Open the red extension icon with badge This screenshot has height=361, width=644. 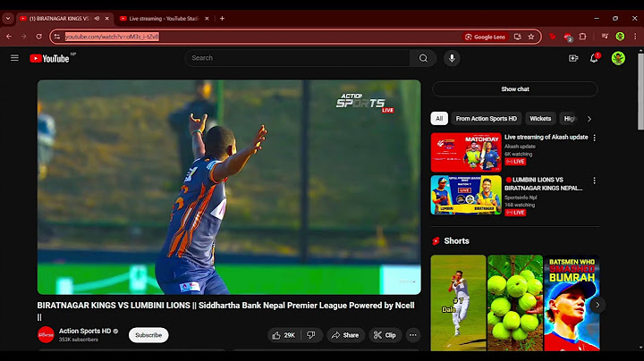(x=568, y=37)
